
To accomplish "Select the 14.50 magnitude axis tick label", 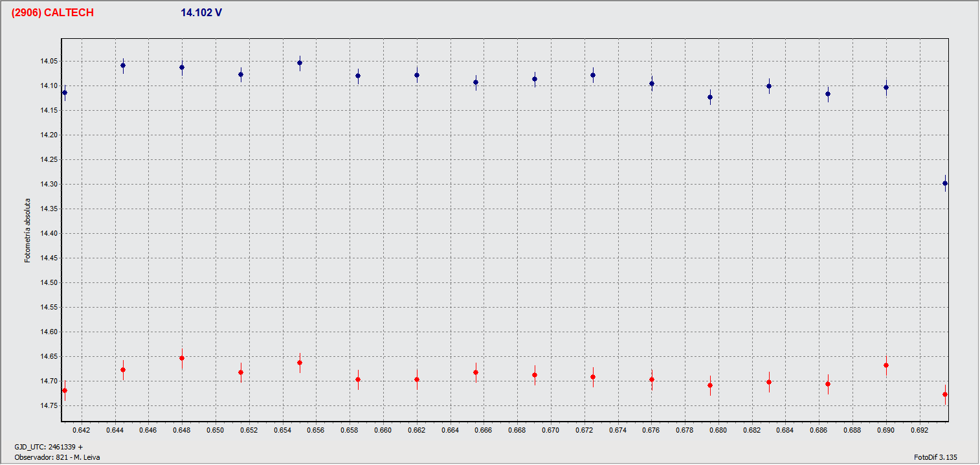I will coord(49,282).
